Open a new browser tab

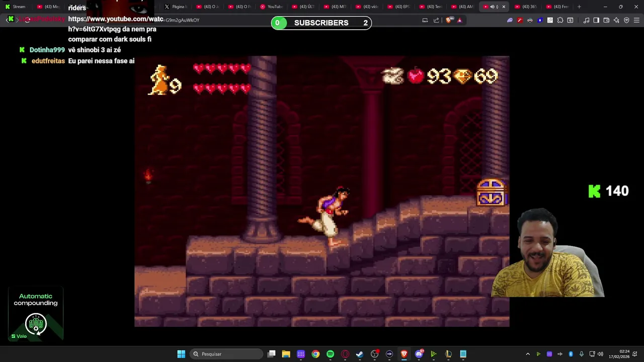pyautogui.click(x=579, y=7)
